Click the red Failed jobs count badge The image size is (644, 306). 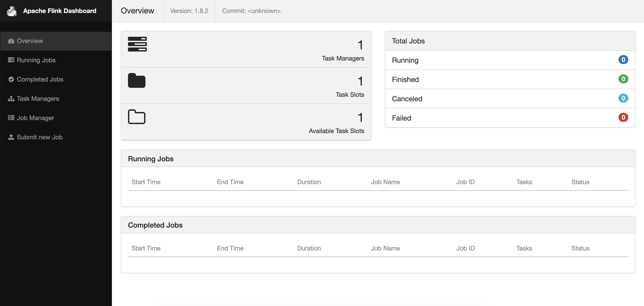(x=623, y=118)
